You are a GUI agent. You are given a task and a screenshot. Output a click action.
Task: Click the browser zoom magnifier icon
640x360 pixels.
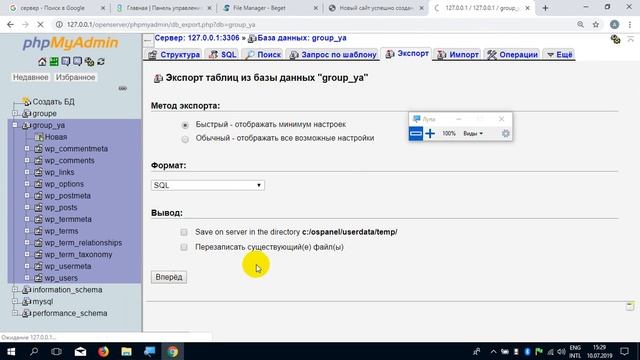pos(580,24)
